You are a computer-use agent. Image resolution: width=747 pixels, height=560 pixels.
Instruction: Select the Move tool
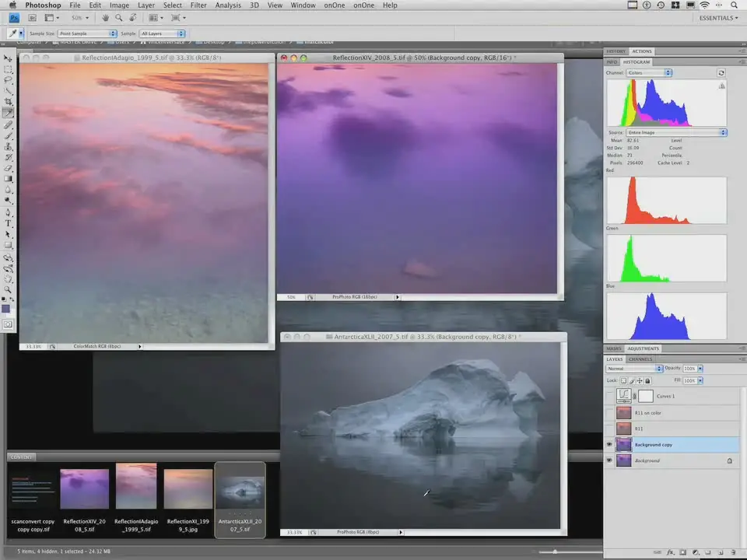[x=8, y=58]
